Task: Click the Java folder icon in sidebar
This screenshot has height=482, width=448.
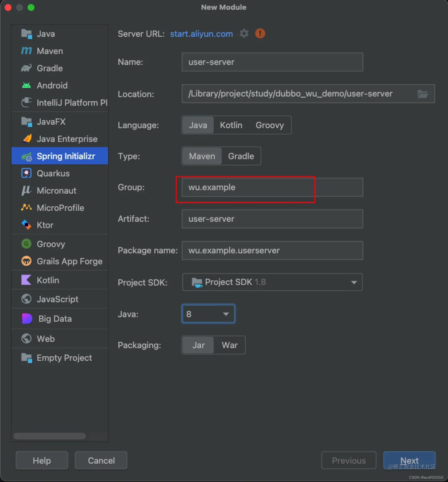Action: (x=26, y=34)
